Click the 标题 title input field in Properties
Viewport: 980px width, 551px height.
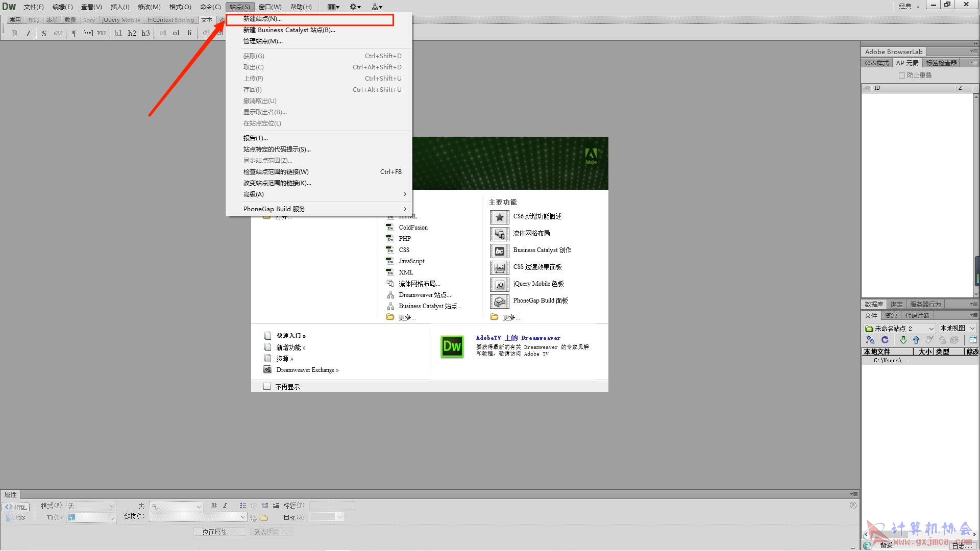332,506
